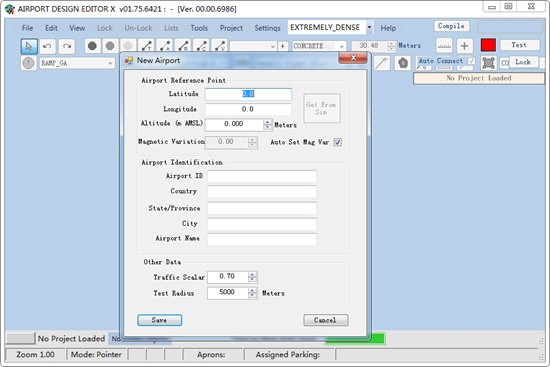Open the Edit menu
This screenshot has width=550, height=367.
[51, 28]
